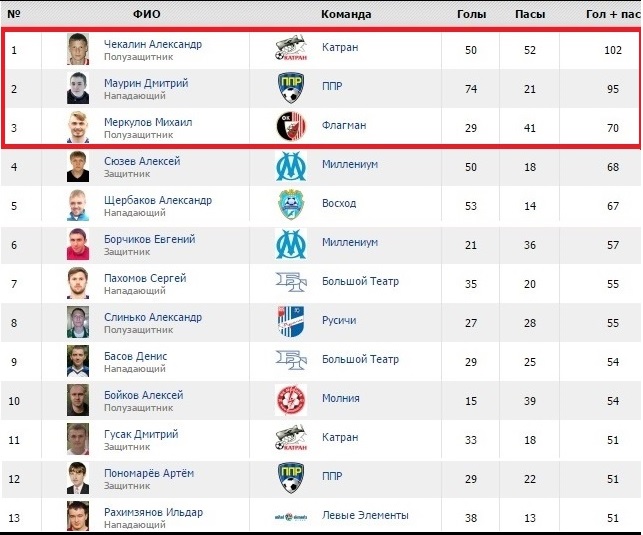The image size is (643, 535).
Task: Click the Катран team logo in row 1
Action: point(291,48)
